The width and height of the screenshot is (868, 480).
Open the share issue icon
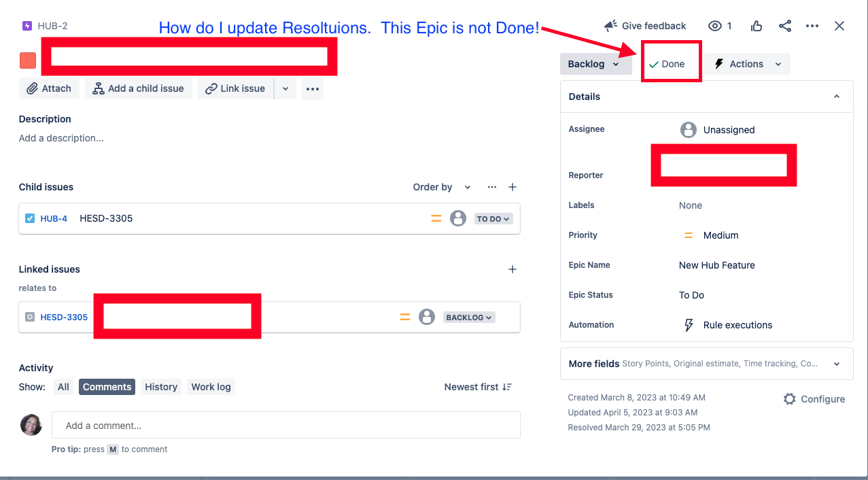tap(785, 26)
